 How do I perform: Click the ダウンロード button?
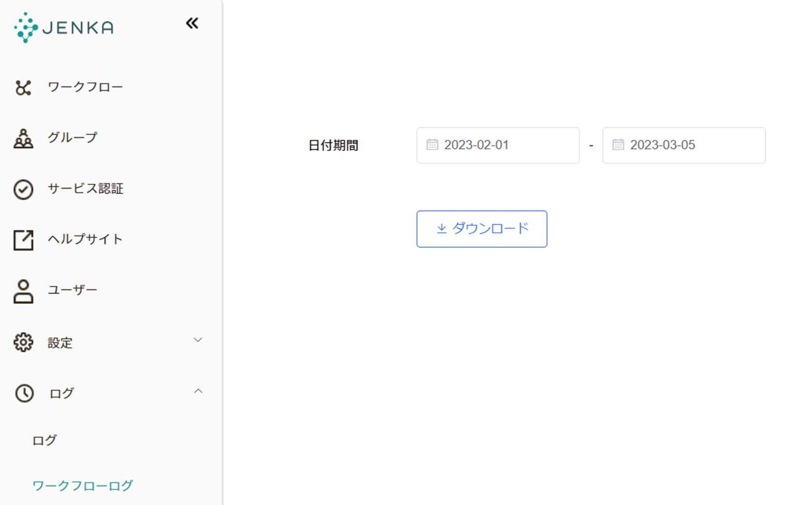481,229
